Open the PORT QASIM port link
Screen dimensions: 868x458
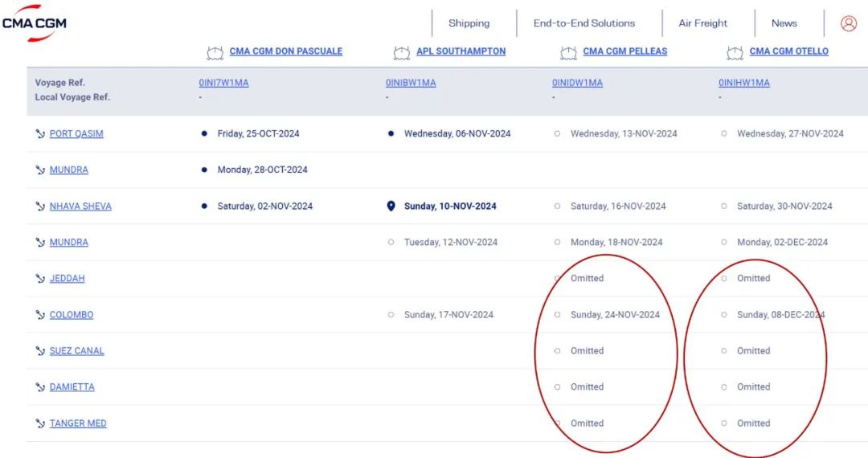(x=76, y=134)
